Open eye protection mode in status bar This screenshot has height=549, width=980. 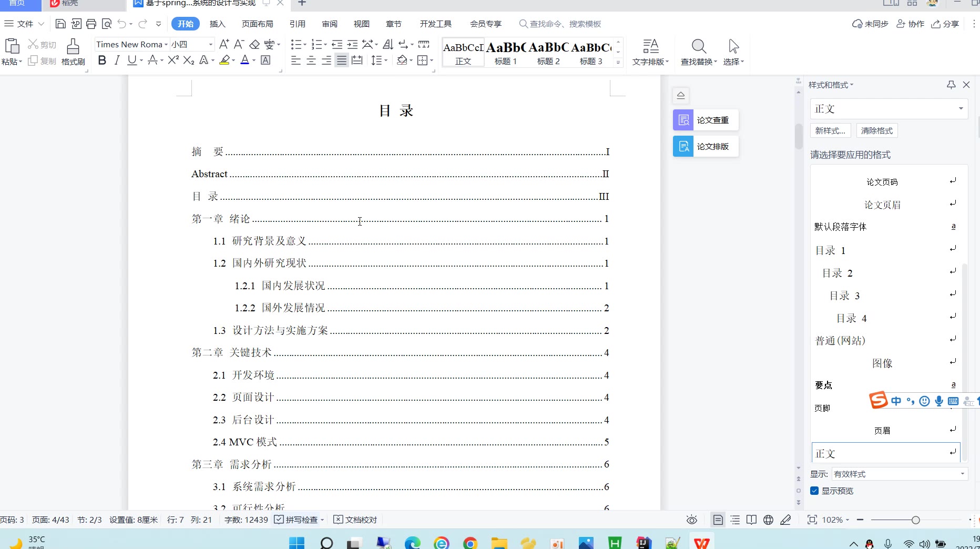[692, 520]
